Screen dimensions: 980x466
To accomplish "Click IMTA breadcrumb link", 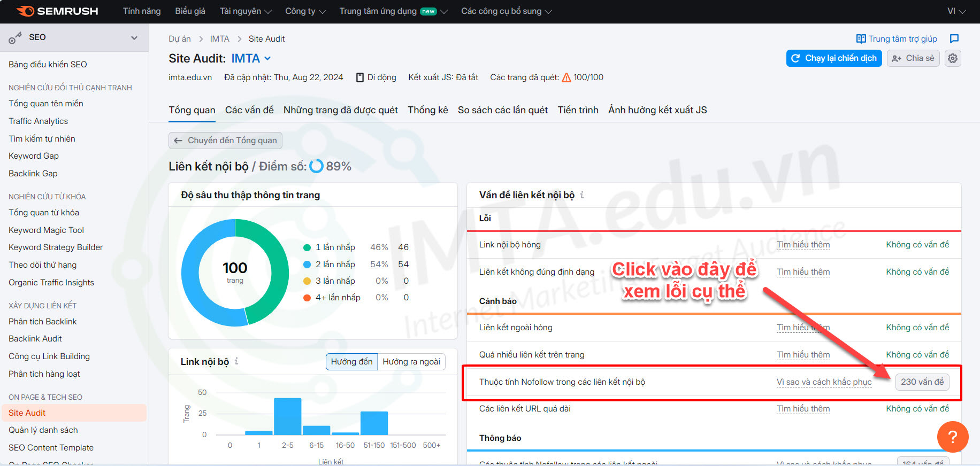I will point(219,39).
